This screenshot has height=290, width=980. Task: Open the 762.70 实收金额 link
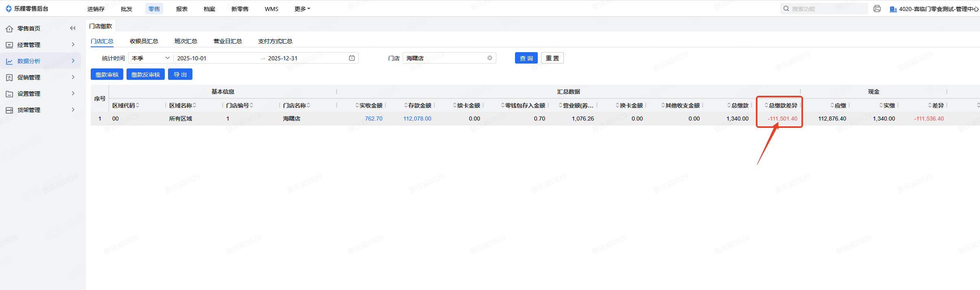pyautogui.click(x=374, y=119)
